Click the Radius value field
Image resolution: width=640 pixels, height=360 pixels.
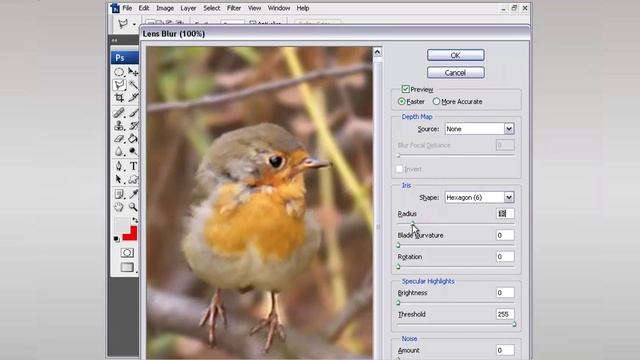tap(505, 213)
